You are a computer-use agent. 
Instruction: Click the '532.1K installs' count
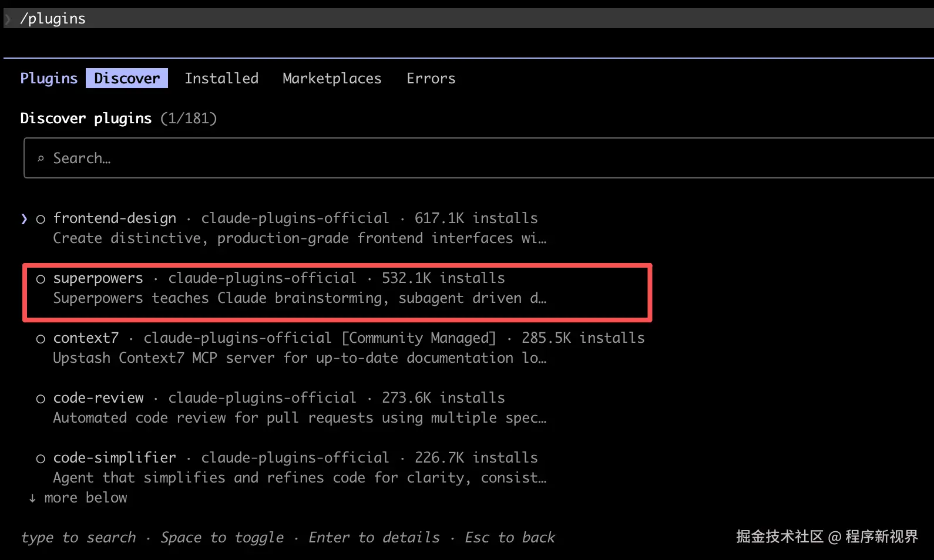point(444,278)
